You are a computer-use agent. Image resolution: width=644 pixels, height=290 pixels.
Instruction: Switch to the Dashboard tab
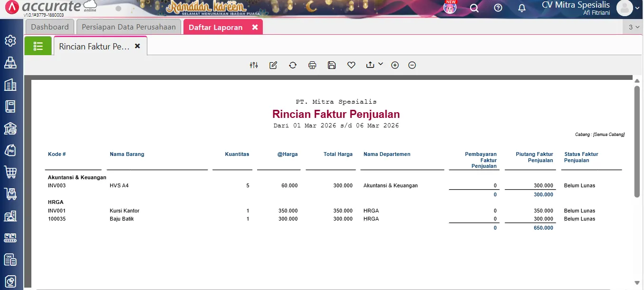pyautogui.click(x=49, y=27)
